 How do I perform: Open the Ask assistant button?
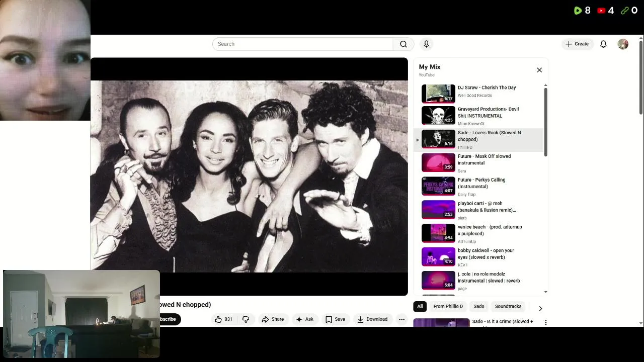pos(305,319)
